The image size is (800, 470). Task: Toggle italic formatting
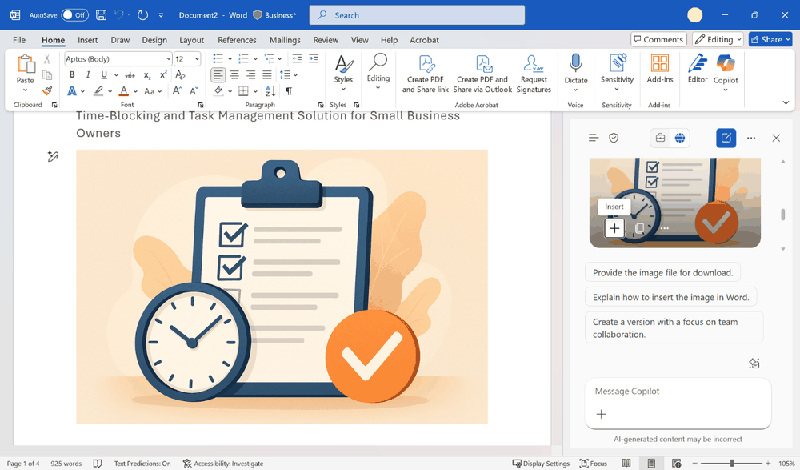click(x=88, y=75)
